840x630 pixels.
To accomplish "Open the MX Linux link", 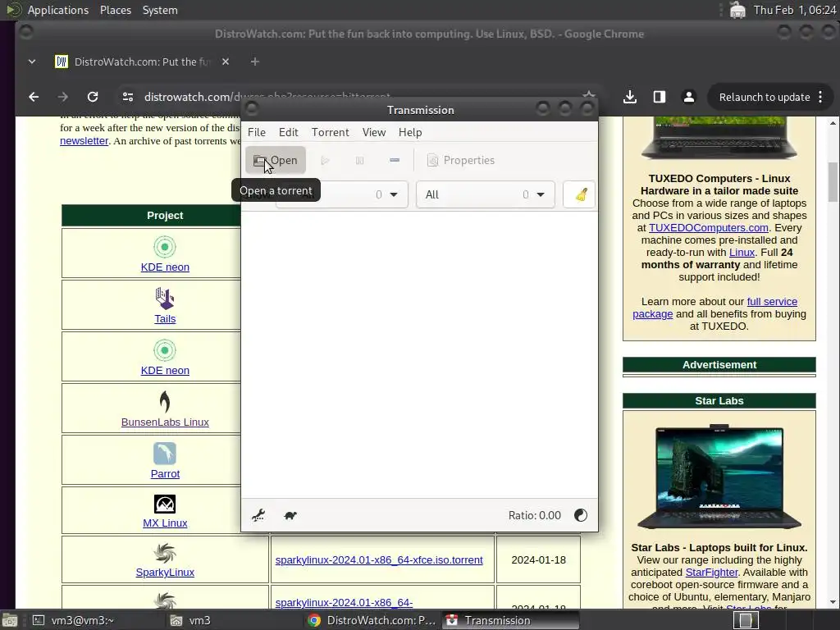I will (x=165, y=523).
